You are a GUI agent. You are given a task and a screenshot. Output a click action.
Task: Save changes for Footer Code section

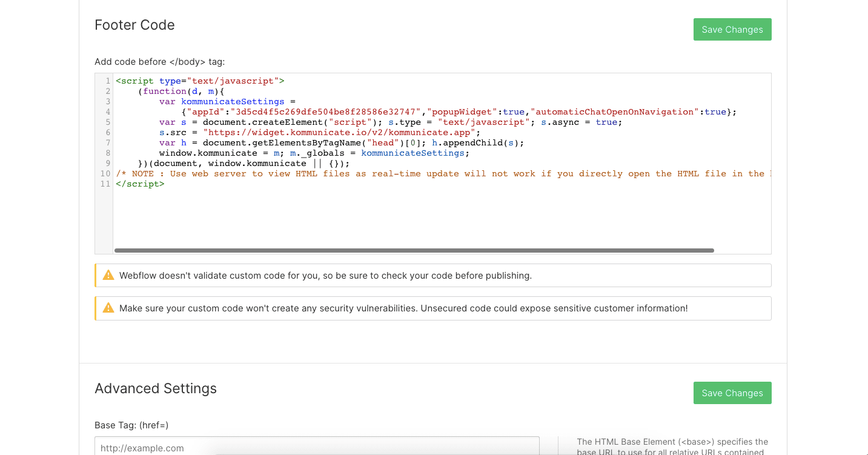pyautogui.click(x=732, y=30)
